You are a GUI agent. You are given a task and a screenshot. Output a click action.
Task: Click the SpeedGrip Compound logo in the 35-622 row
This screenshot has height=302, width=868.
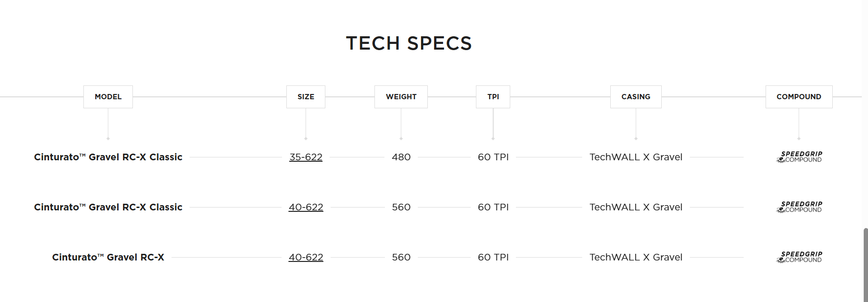(x=799, y=157)
